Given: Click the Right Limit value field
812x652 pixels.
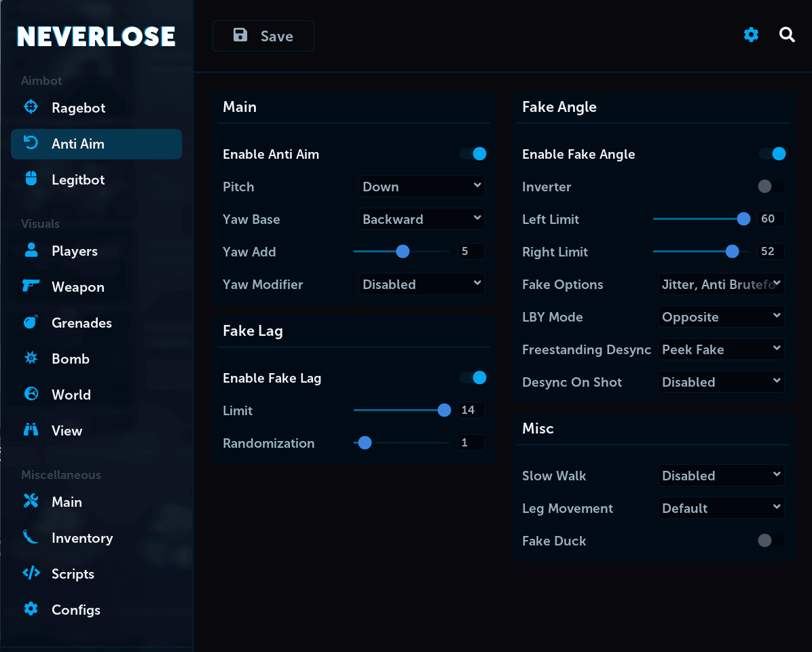Looking at the screenshot, I should (x=771, y=252).
